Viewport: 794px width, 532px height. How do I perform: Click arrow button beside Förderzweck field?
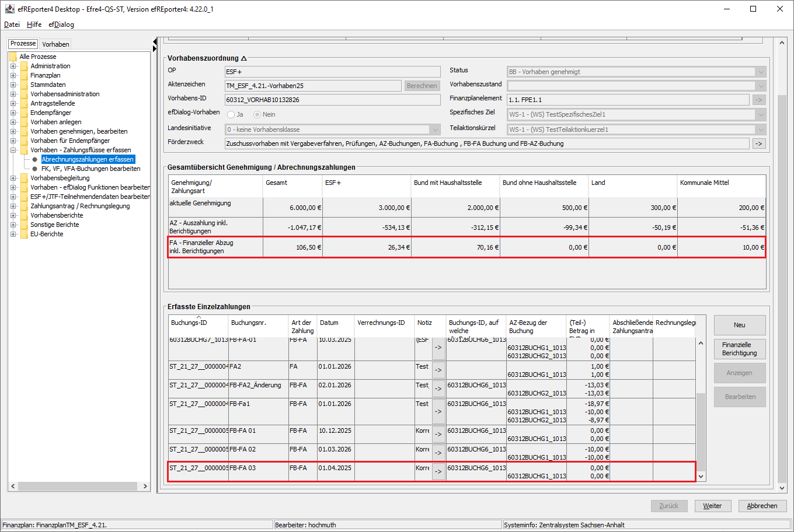(758, 143)
